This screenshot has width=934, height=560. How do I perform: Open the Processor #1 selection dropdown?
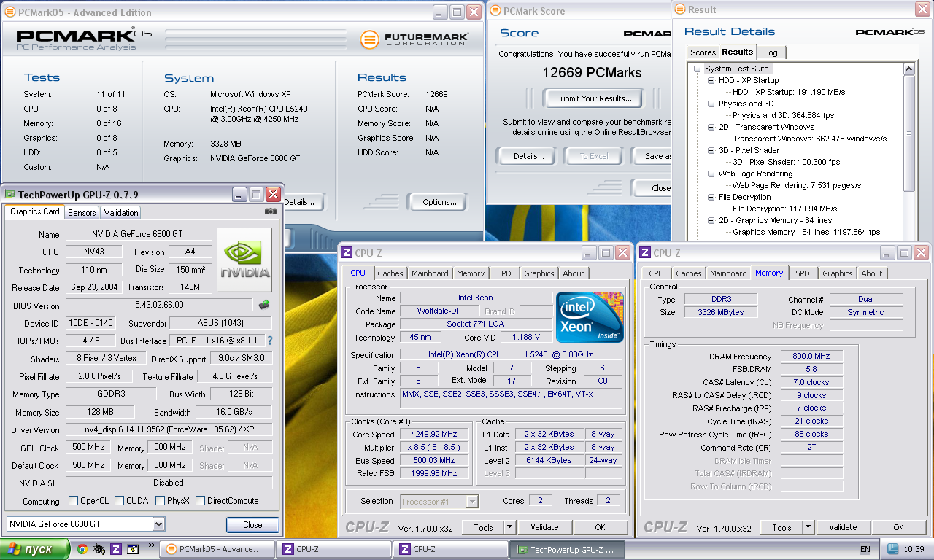click(x=472, y=501)
